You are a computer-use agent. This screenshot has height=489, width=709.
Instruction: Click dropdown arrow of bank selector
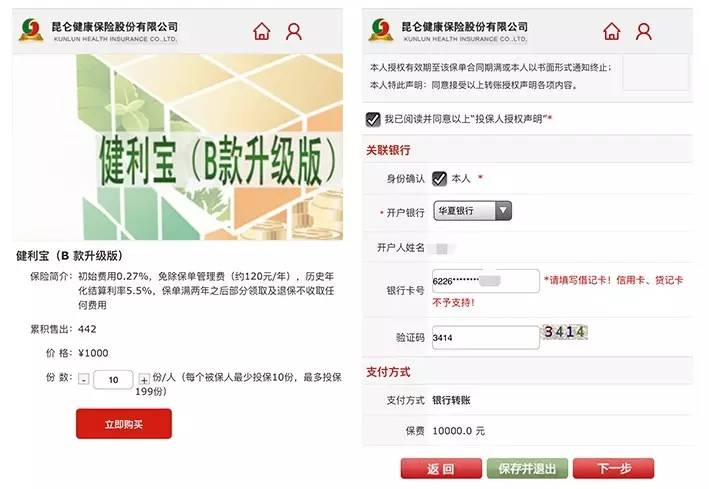(x=503, y=211)
